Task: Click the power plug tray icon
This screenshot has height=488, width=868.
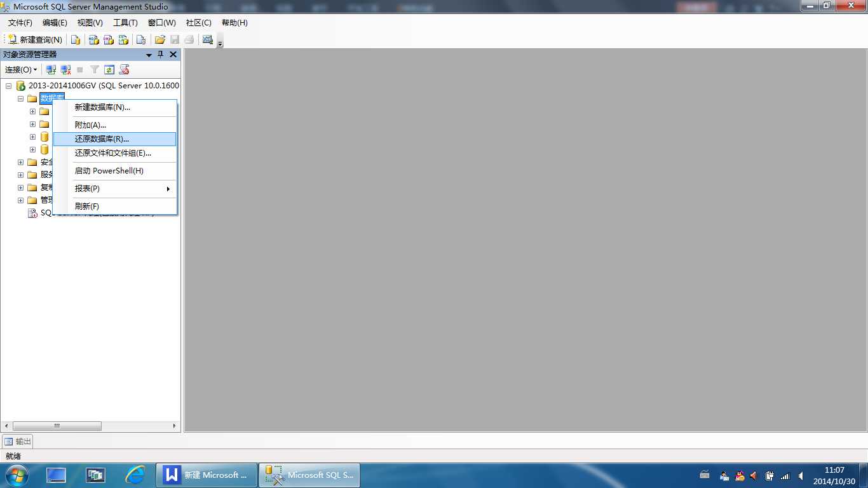Action: pos(770,475)
